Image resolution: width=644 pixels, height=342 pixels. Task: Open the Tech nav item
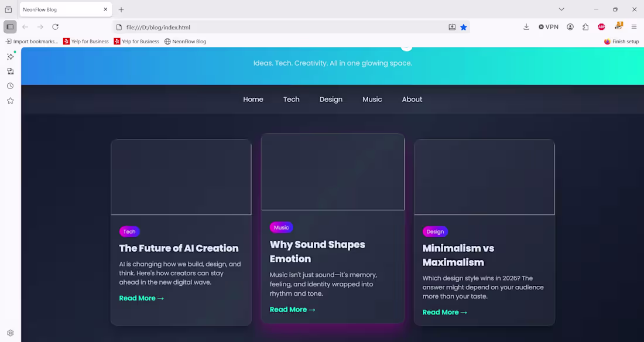291,100
